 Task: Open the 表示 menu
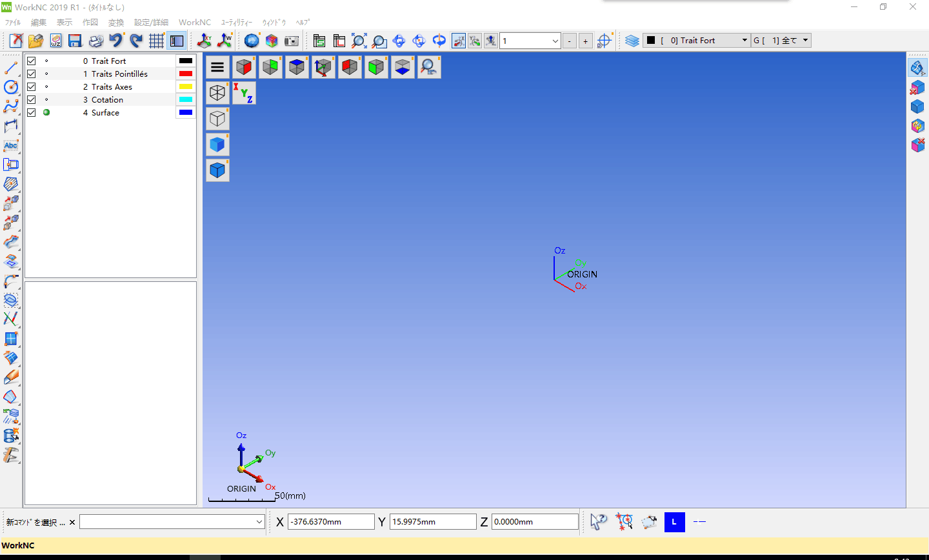[65, 22]
